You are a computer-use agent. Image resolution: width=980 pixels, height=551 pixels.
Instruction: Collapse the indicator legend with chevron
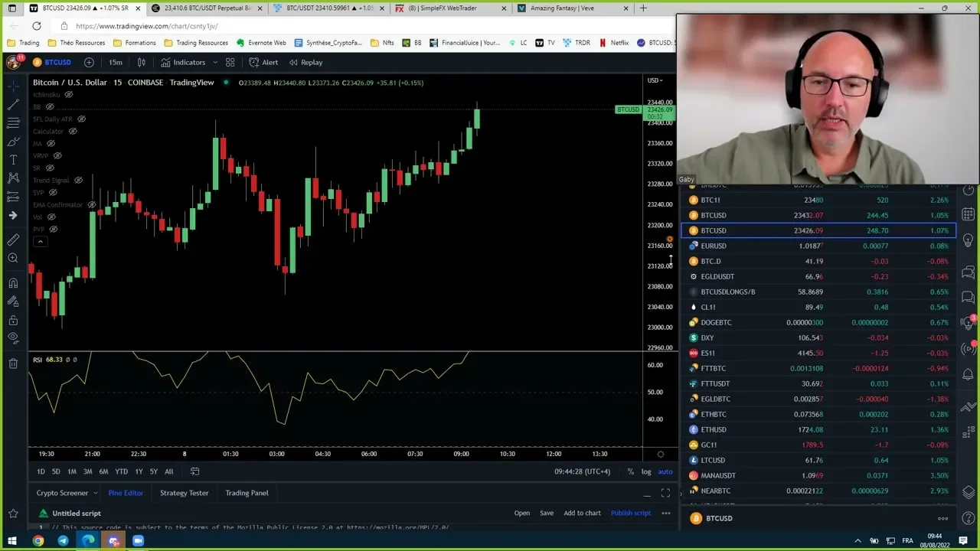click(x=40, y=241)
